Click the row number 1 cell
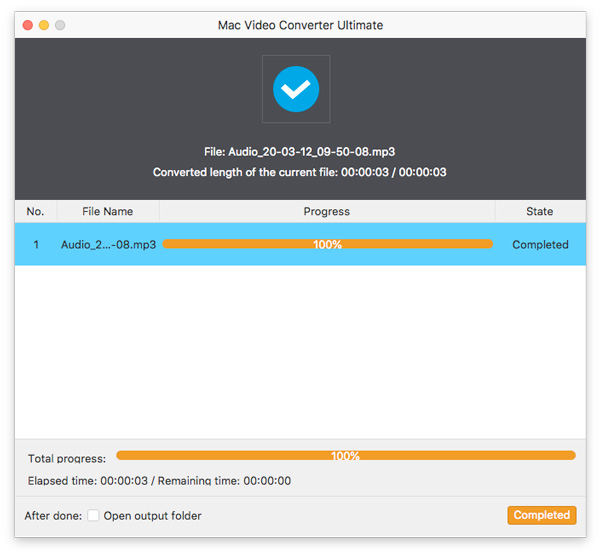 [x=36, y=245]
